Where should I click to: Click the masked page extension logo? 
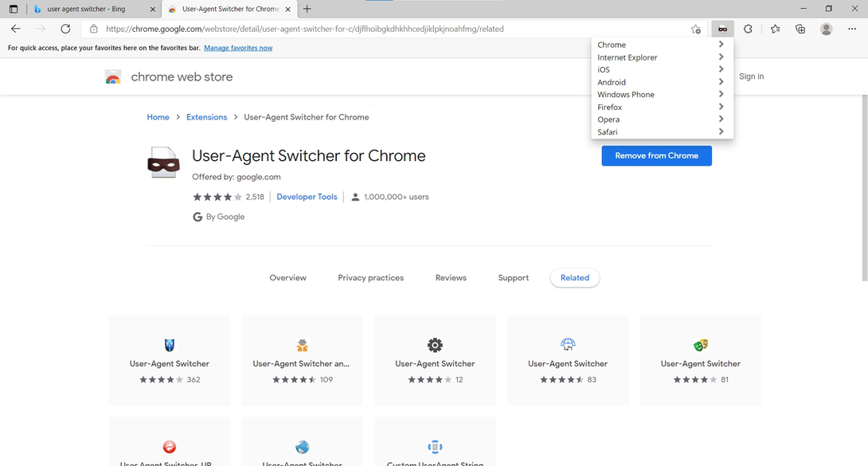[163, 163]
